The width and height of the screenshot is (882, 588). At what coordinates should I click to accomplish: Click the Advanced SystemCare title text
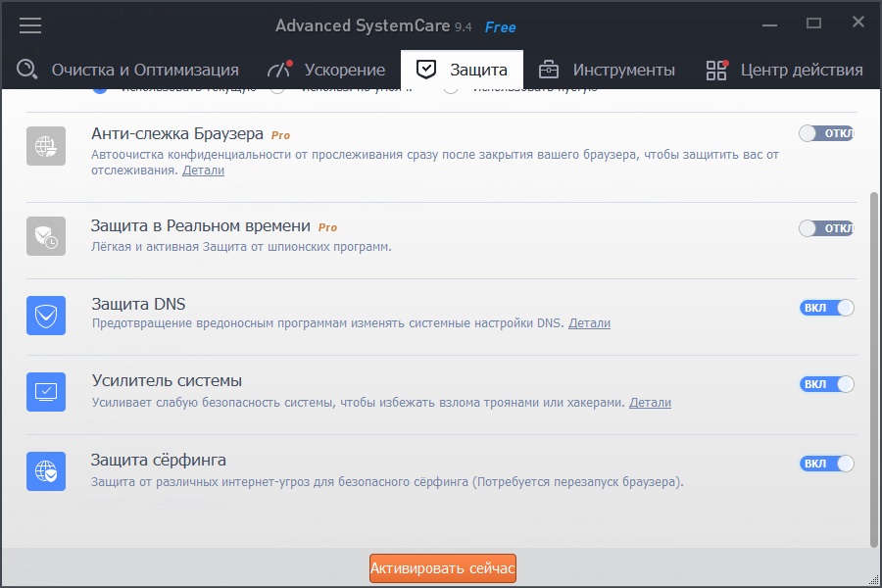[x=363, y=25]
